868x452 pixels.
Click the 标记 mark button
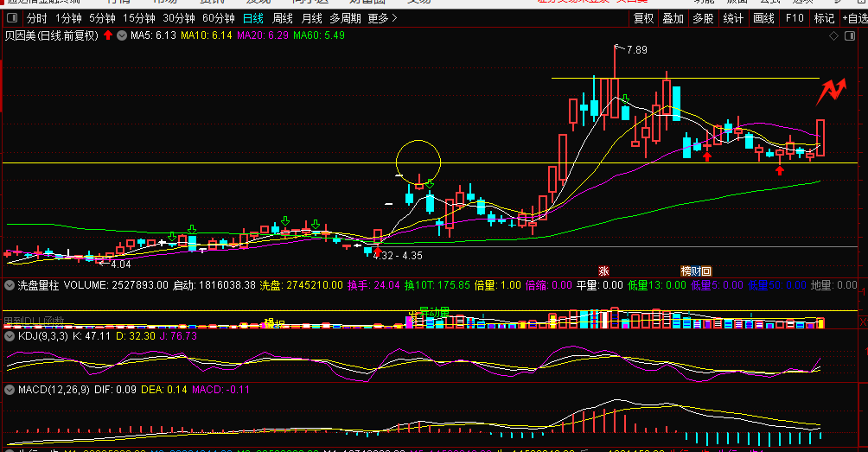pyautogui.click(x=824, y=18)
